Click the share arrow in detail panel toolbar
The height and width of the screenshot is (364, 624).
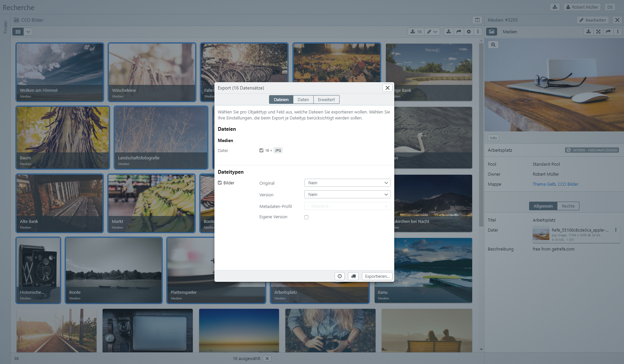point(608,32)
